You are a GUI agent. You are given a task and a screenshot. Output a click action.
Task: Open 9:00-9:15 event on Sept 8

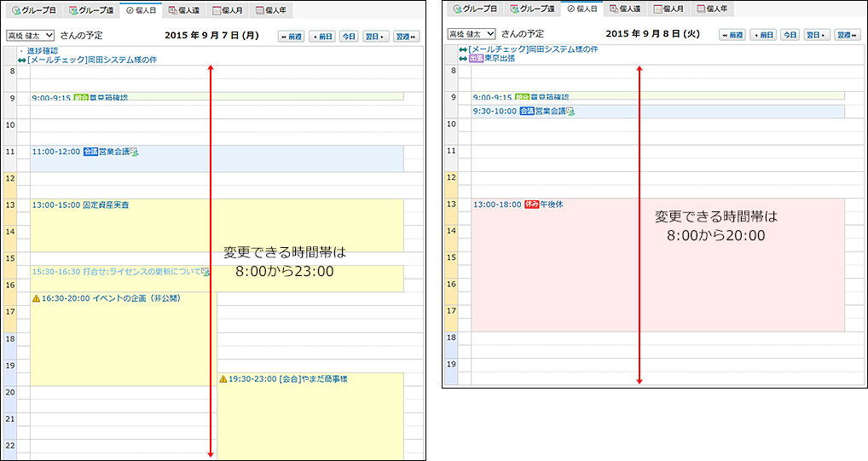[x=658, y=95]
